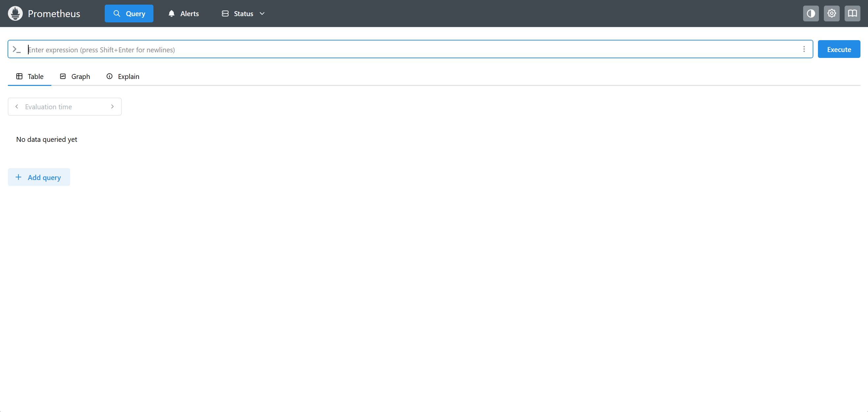Click the Add query button
This screenshot has width=868, height=412.
click(39, 177)
